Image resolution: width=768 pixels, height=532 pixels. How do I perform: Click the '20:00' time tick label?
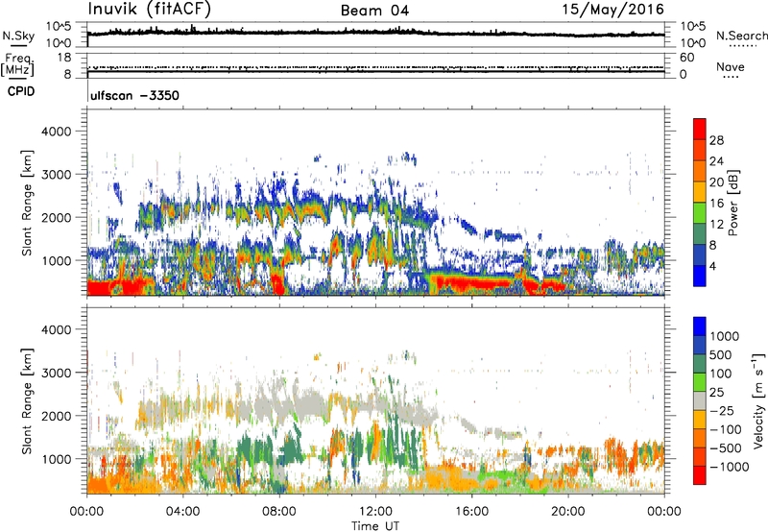coord(568,512)
